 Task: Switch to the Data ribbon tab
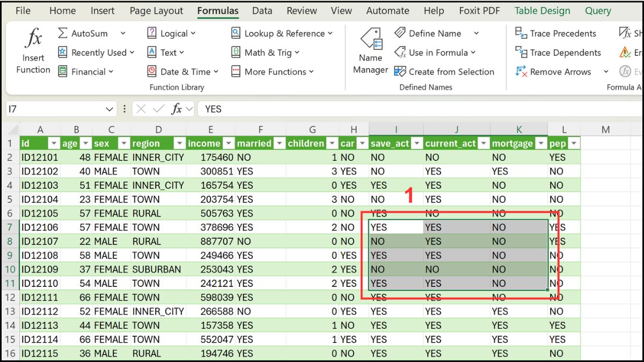[x=262, y=10]
